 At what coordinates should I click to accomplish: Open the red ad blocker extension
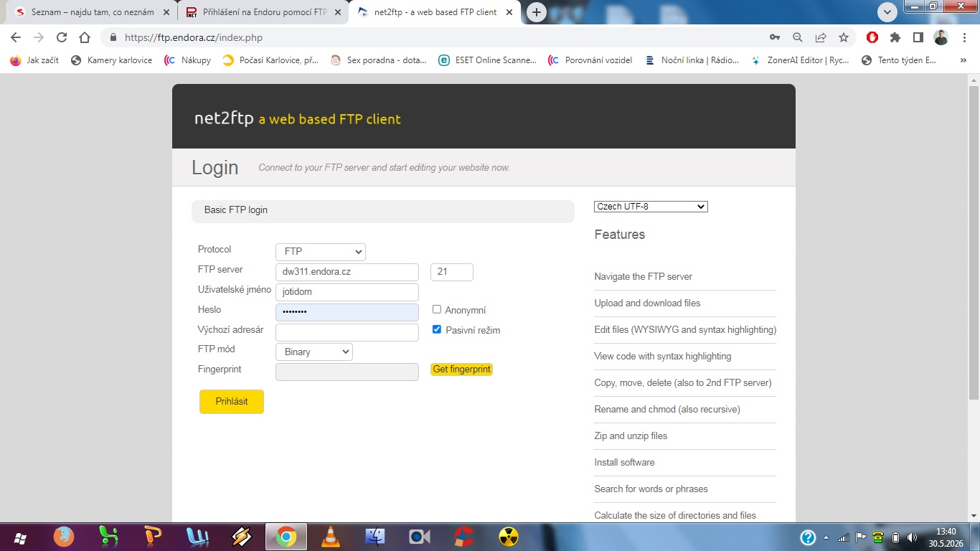coord(872,37)
